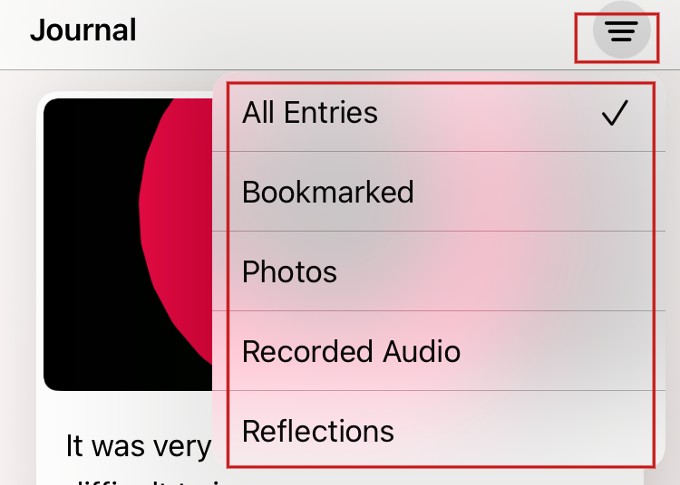Click the "Recorded Audio" row in the popup
Image resolution: width=680 pixels, height=485 pixels.
[439, 351]
